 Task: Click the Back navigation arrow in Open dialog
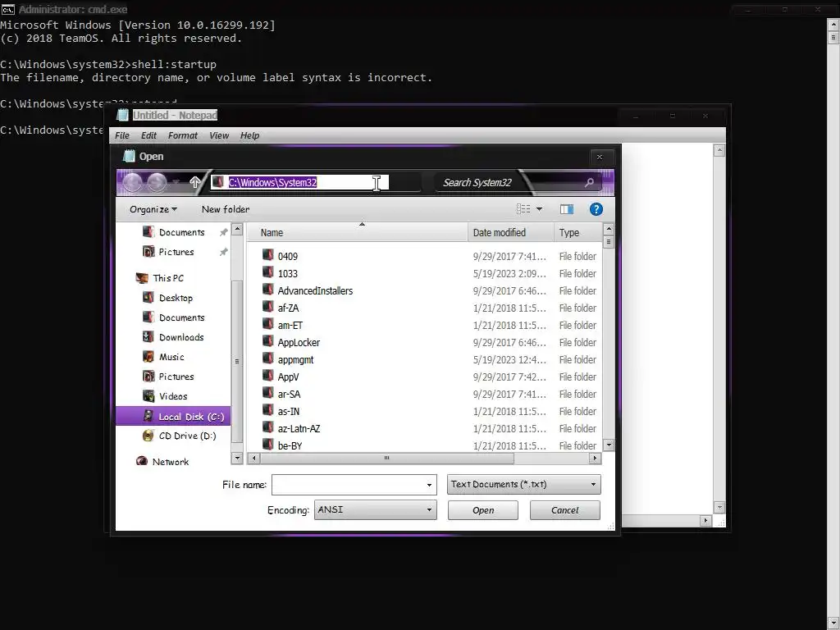[132, 183]
